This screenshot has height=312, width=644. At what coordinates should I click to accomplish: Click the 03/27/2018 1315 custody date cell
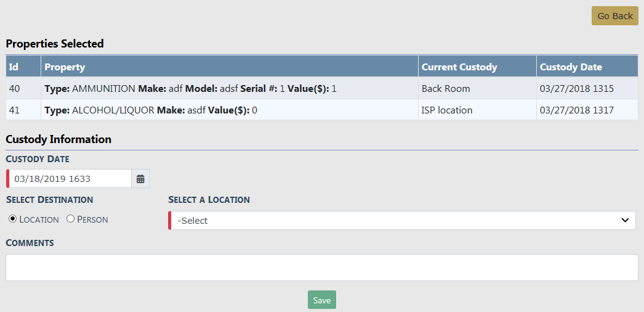[576, 89]
